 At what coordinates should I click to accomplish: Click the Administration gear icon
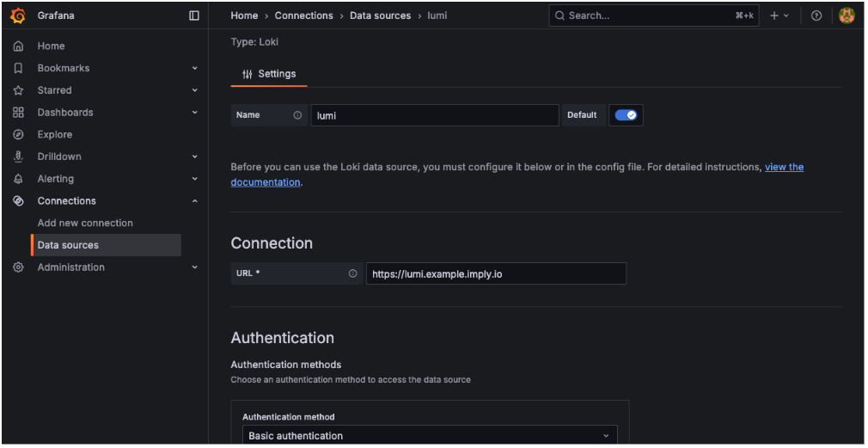click(x=18, y=267)
